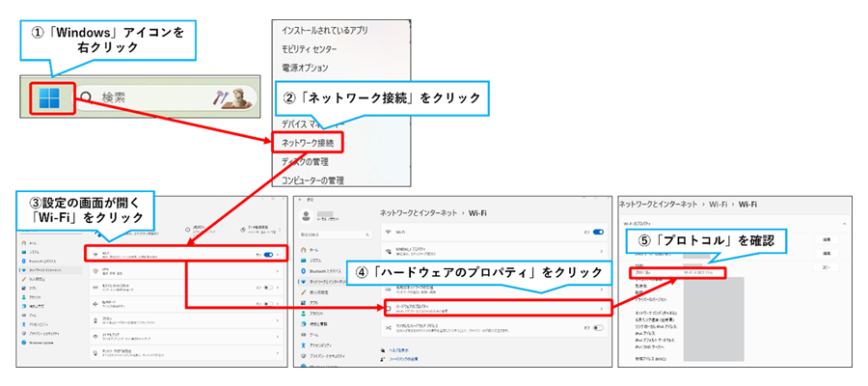This screenshot has width=868, height=386.
Task: Click the dial-up icon
Action: point(95,337)
